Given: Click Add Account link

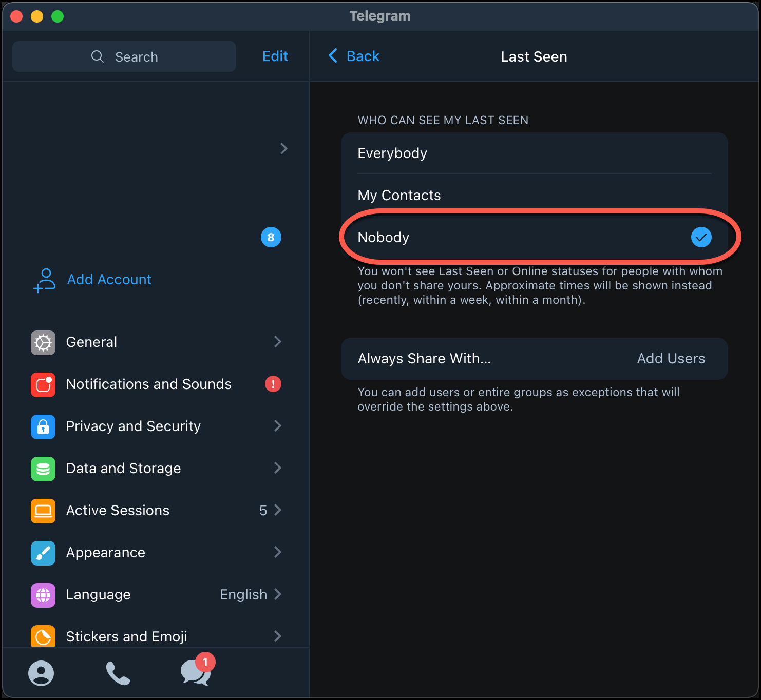Looking at the screenshot, I should click(x=109, y=280).
